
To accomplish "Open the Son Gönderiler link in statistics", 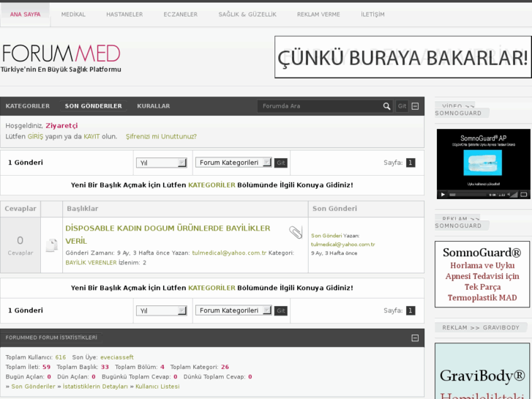I will point(33,387).
